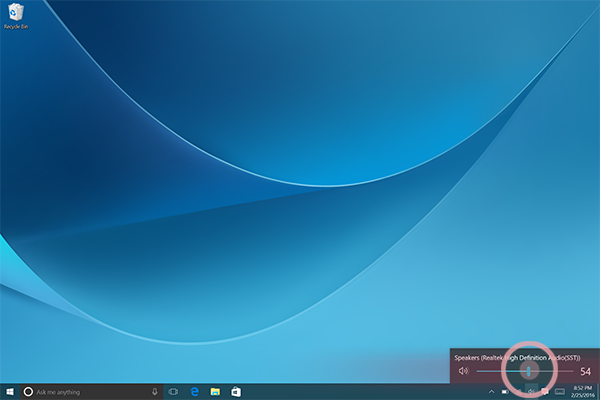This screenshot has width=600, height=400.
Task: Click Show desktop strip at taskbar edge
Action: coord(598,392)
